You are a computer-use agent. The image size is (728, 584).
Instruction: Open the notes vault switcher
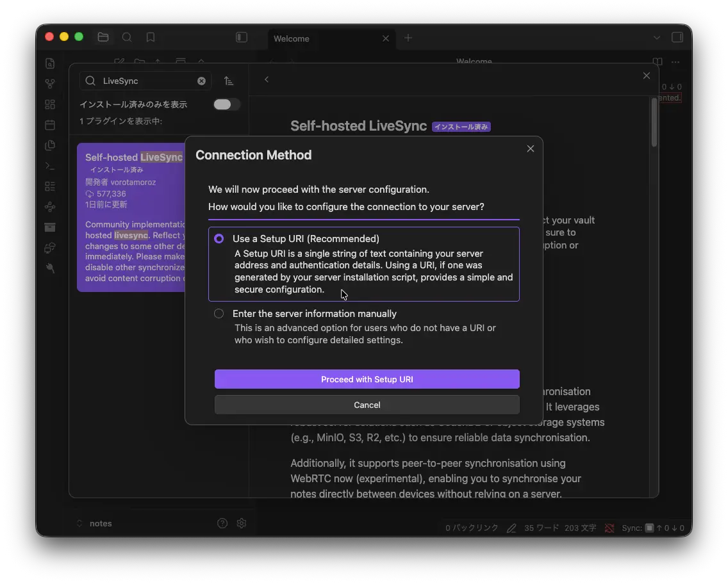click(x=95, y=523)
